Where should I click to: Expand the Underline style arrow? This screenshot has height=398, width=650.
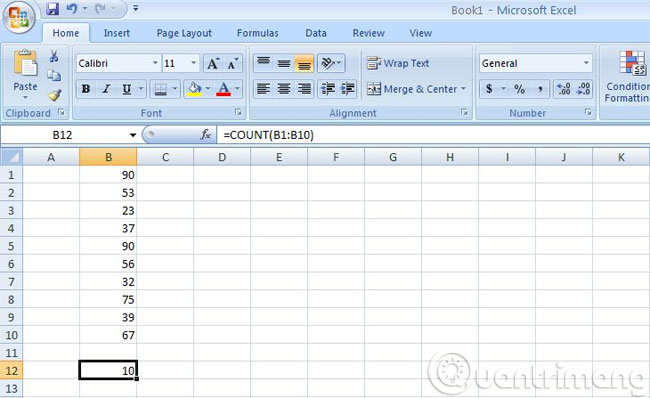click(141, 89)
